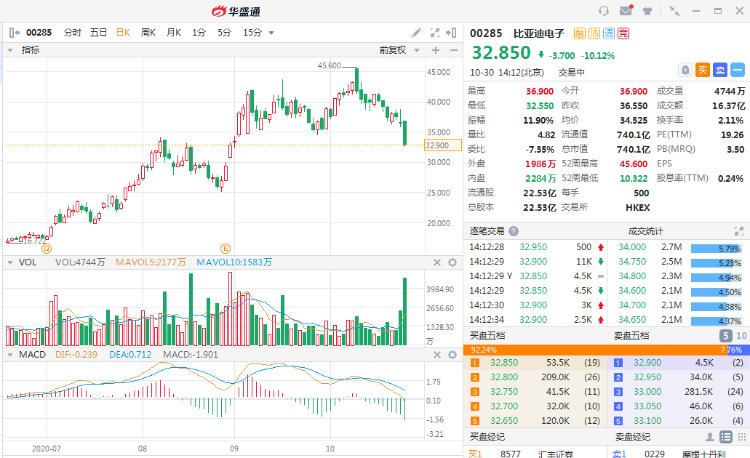Open VOL indicator settings gear
This screenshot has width=750, height=458.
coord(452,262)
